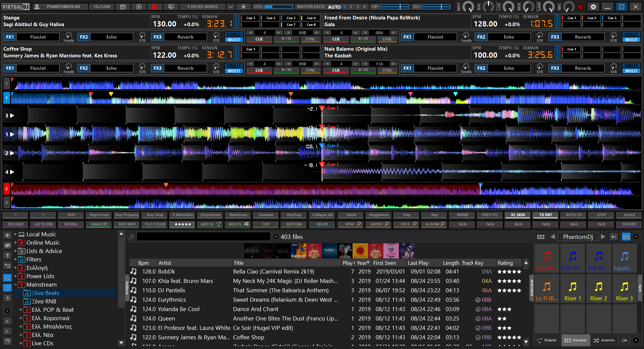Expand the Local Music tree node

pos(15,234)
